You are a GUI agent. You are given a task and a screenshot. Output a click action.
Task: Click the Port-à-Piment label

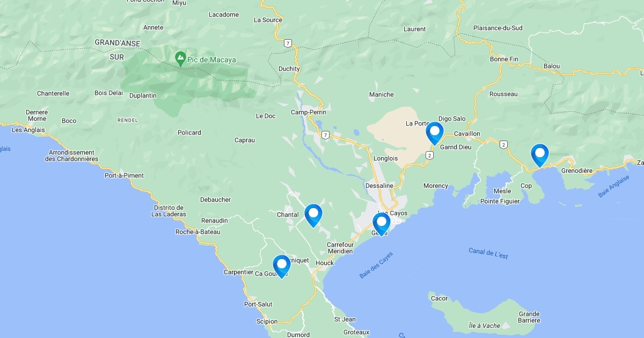[124, 175]
